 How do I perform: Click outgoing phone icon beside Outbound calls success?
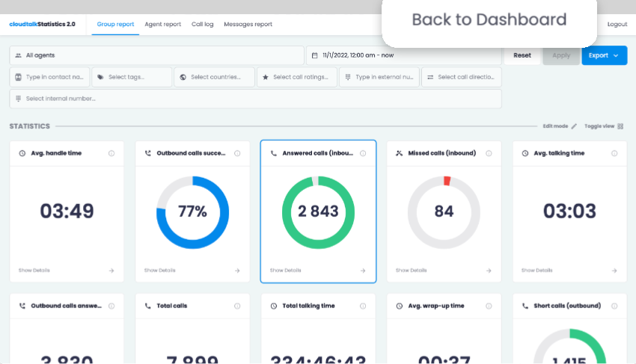148,153
